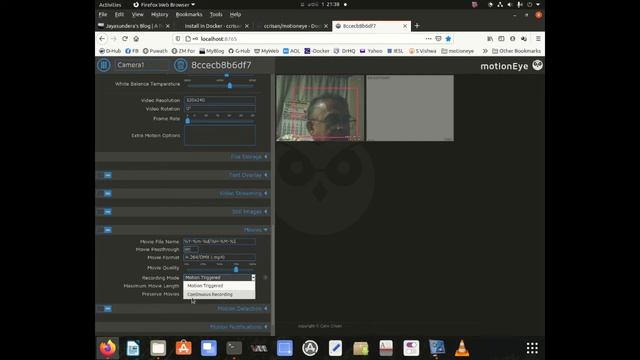Open the MyBlog bookmark
The width and height of the screenshot is (640, 360).
[212, 51]
